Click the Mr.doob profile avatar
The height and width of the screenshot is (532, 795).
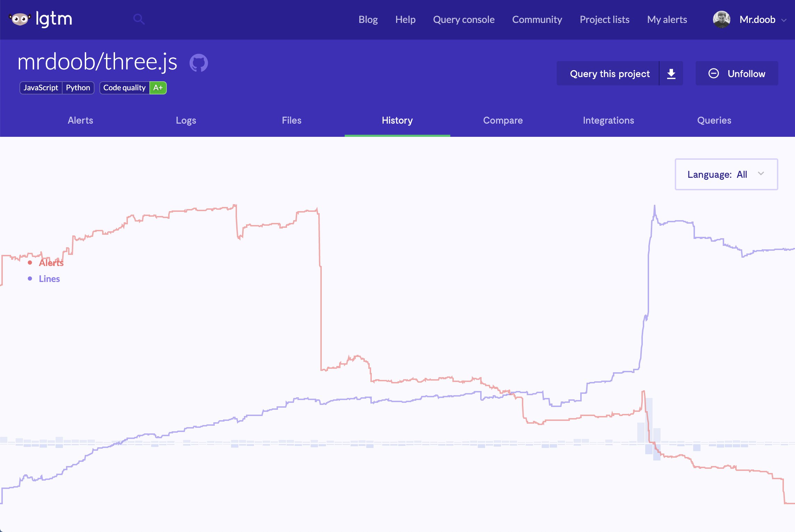tap(721, 19)
